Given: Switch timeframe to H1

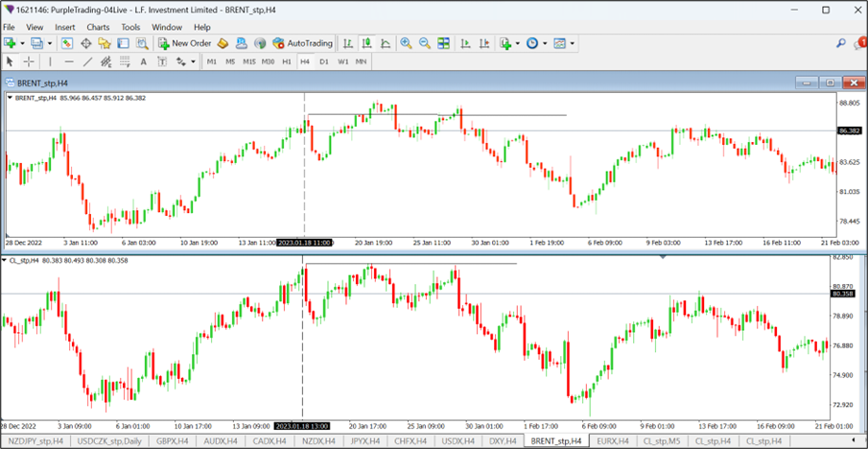Looking at the screenshot, I should [287, 61].
